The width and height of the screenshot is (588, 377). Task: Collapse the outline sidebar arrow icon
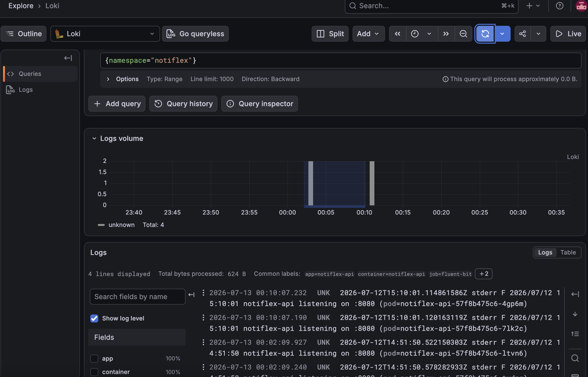pyautogui.click(x=68, y=58)
